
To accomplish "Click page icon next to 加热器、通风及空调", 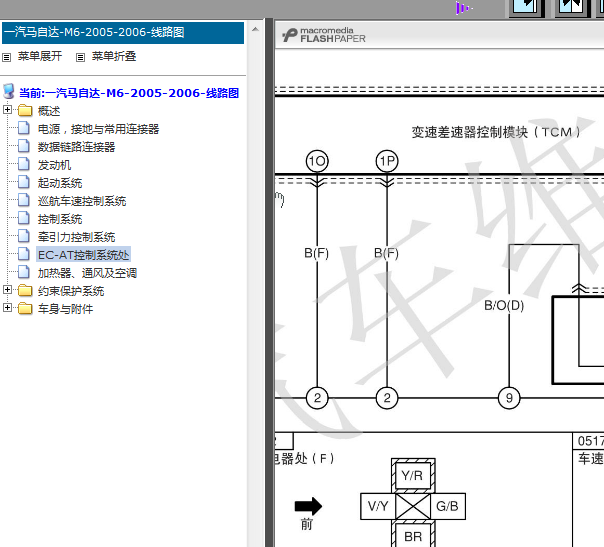I will 24,272.
